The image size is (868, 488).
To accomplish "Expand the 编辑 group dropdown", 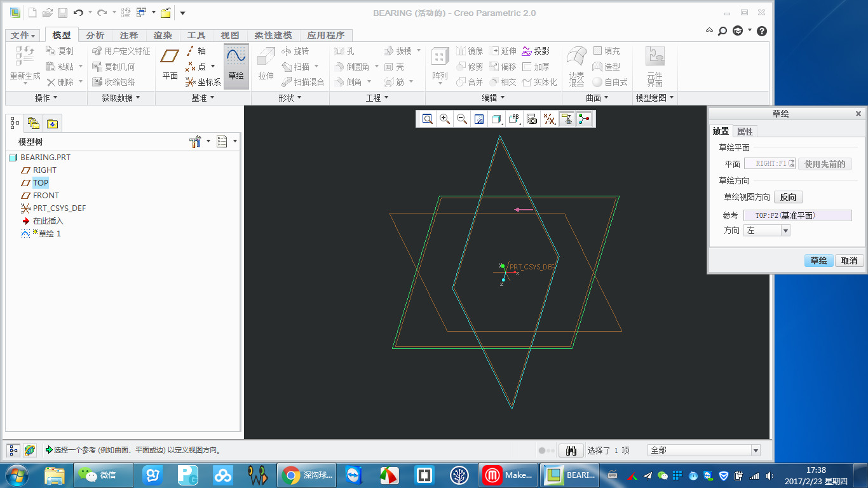I will pyautogui.click(x=493, y=98).
